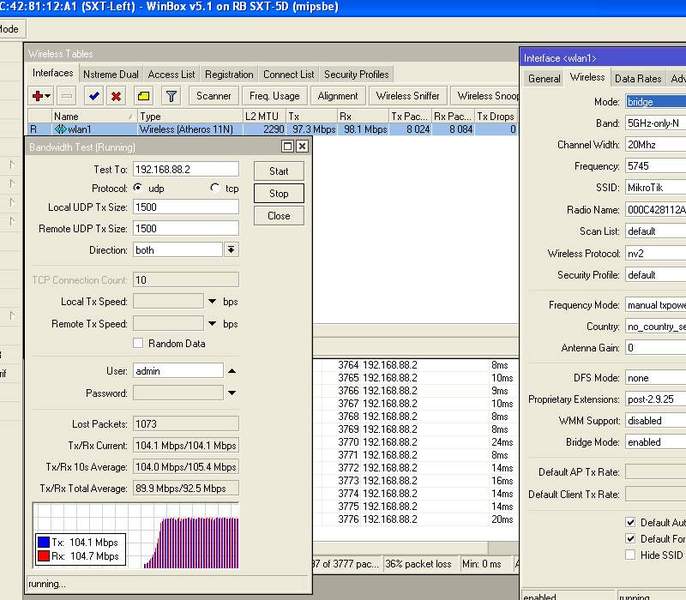Open the Interfaces tab
Image resolution: width=686 pixels, height=600 pixels.
(52, 73)
